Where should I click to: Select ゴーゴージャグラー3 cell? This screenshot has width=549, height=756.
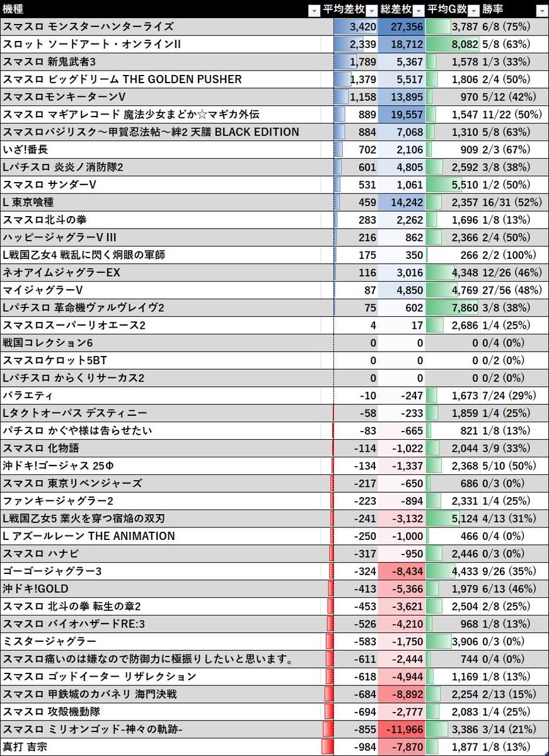point(161,572)
